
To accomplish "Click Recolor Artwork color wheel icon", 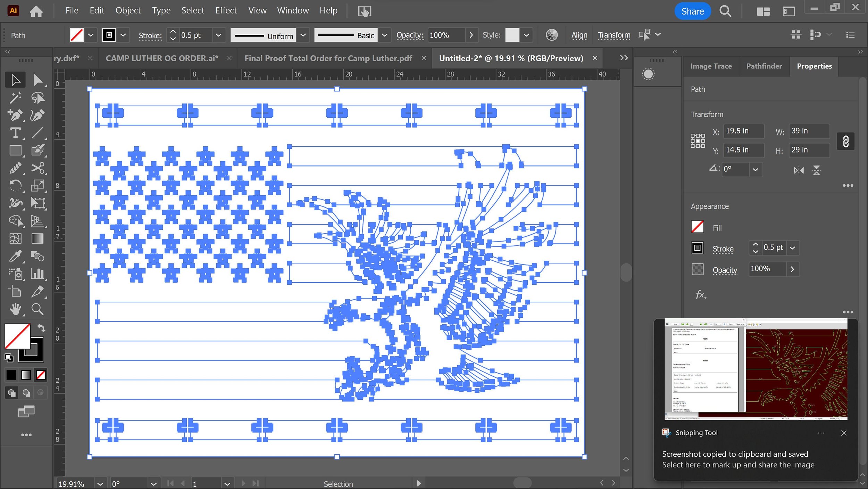I will click(551, 35).
